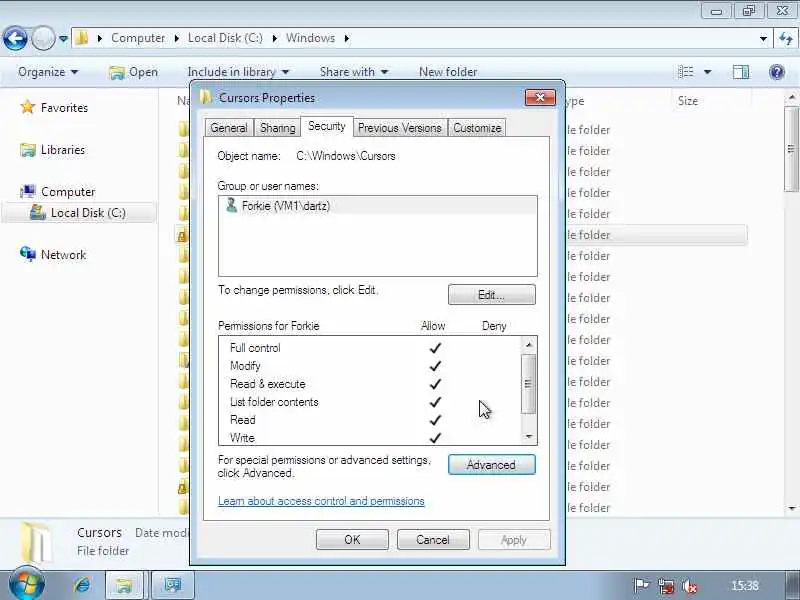800x600 pixels.
Task: Click Allow checkmark for Write
Action: [435, 438]
